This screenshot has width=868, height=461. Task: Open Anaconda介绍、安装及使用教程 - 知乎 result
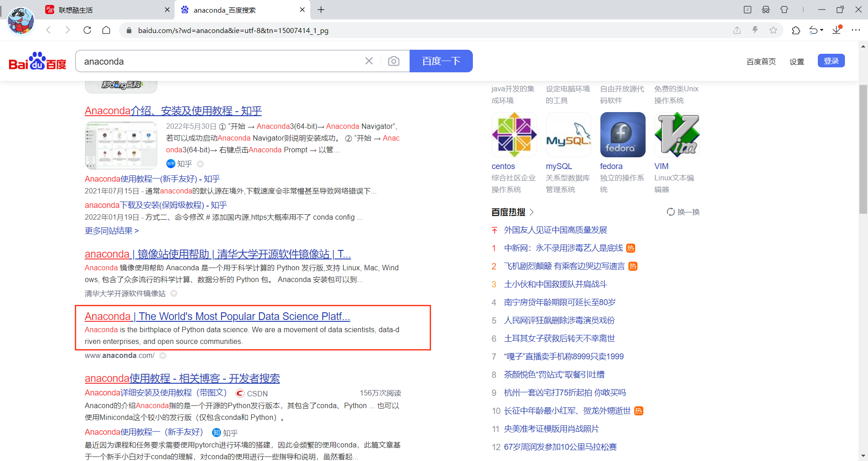[x=173, y=111]
